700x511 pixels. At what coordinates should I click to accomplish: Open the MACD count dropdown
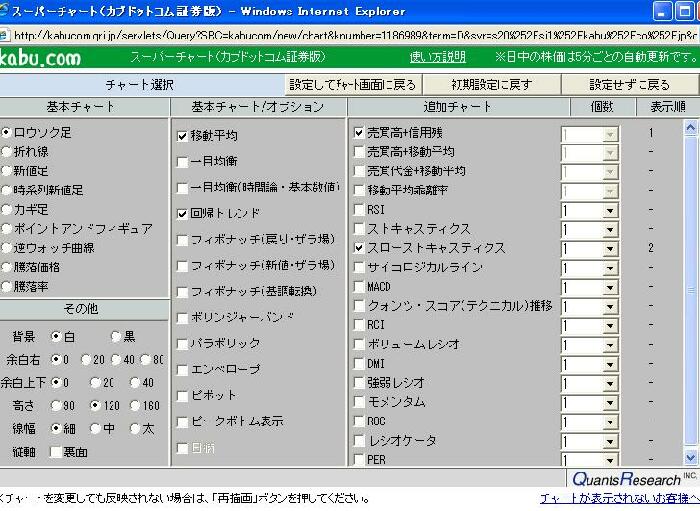coord(610,287)
